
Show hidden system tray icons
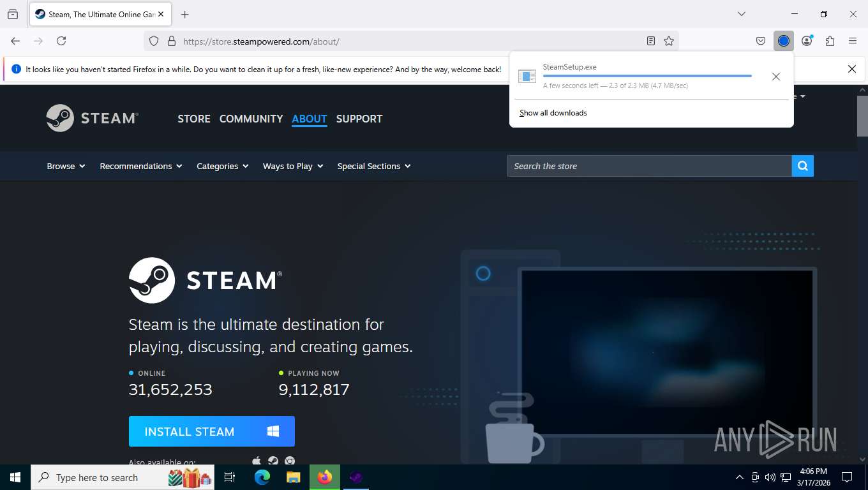point(740,477)
